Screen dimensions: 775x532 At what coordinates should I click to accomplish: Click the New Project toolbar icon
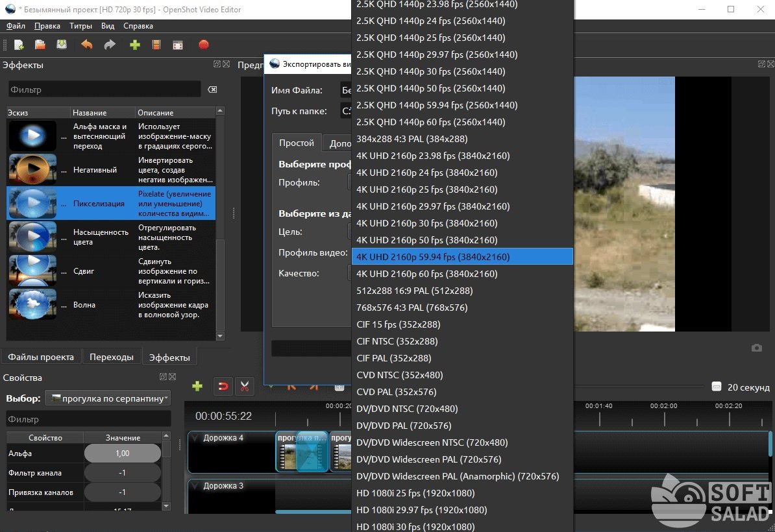[19, 45]
